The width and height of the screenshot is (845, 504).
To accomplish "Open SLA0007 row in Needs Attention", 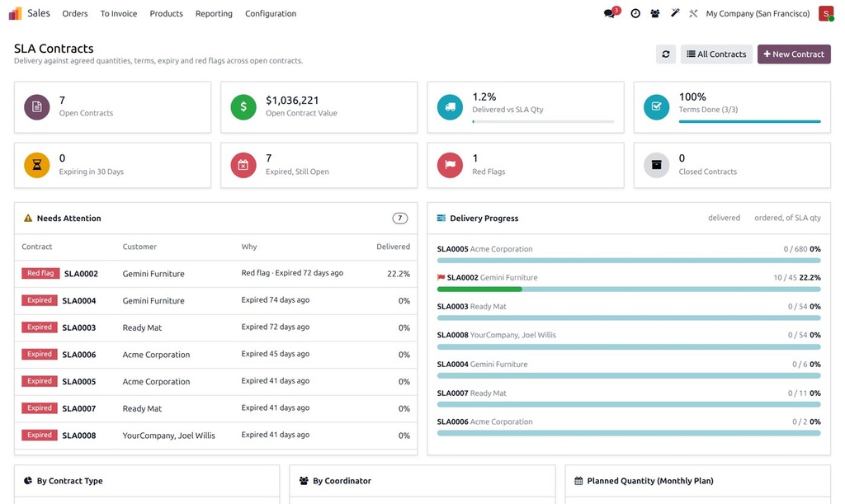I will pyautogui.click(x=215, y=408).
